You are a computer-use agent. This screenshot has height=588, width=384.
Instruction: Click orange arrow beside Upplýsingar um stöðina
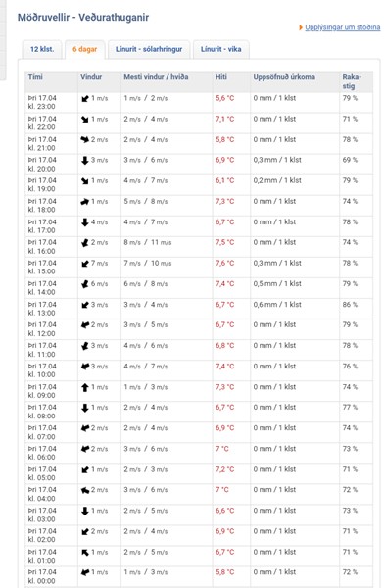[301, 27]
